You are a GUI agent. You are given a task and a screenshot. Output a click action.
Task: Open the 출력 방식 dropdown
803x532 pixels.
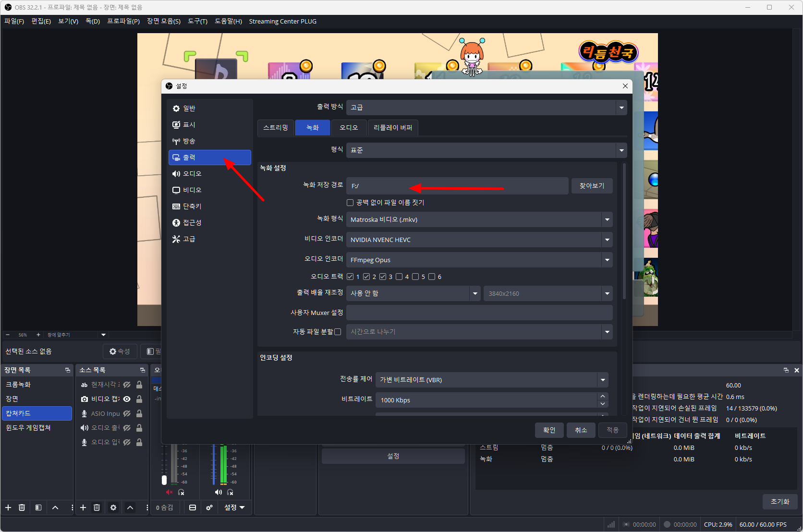[x=487, y=108]
